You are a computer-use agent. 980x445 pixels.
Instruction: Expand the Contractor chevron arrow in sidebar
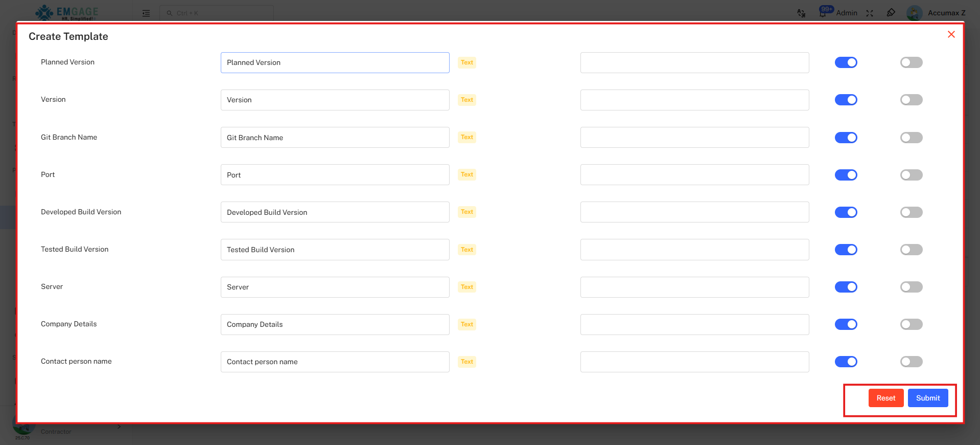[x=119, y=427]
